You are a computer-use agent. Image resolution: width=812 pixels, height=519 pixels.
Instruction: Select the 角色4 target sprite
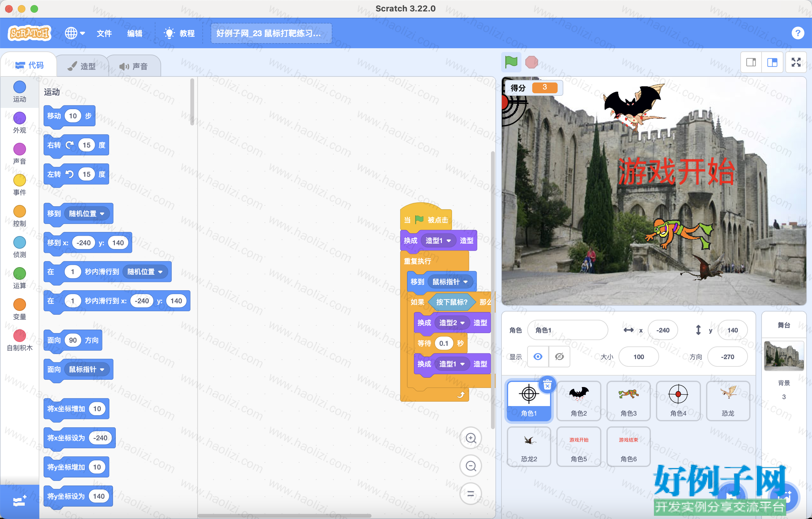click(x=678, y=401)
